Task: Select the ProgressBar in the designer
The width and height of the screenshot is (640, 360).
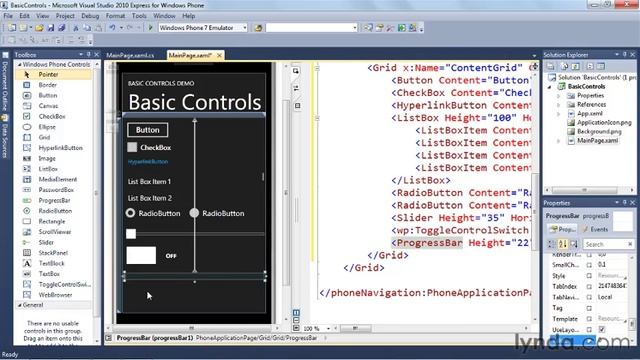Action: 194,276
